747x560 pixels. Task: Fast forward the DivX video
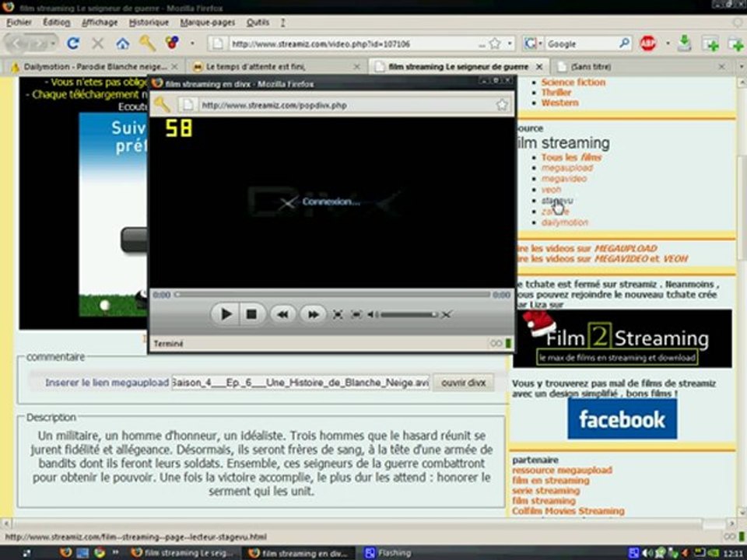[313, 314]
